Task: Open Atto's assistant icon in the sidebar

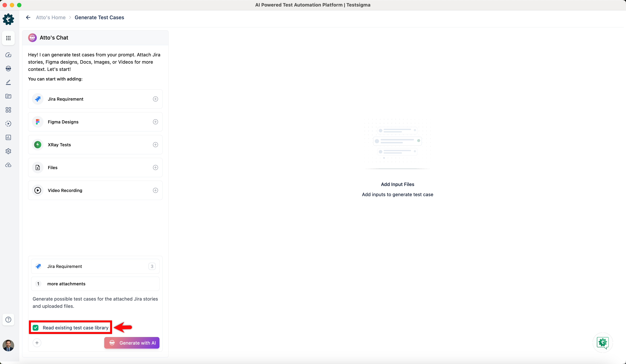Action: (x=8, y=69)
